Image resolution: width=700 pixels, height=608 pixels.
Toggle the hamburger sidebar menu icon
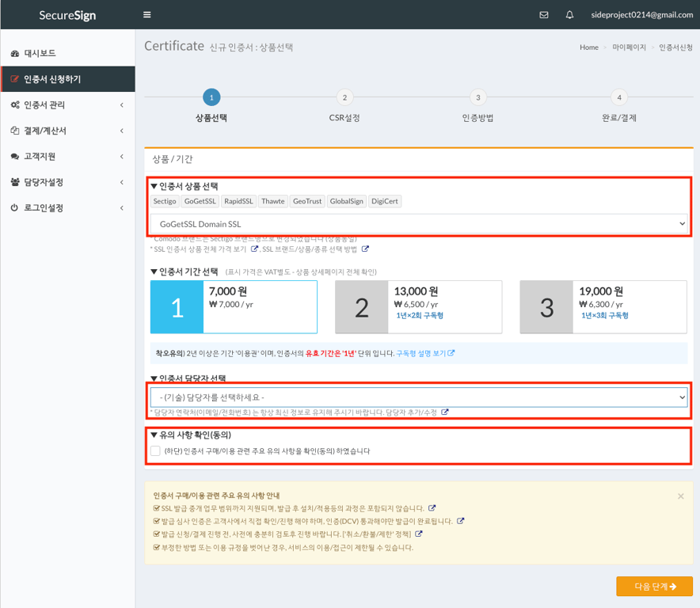(146, 15)
